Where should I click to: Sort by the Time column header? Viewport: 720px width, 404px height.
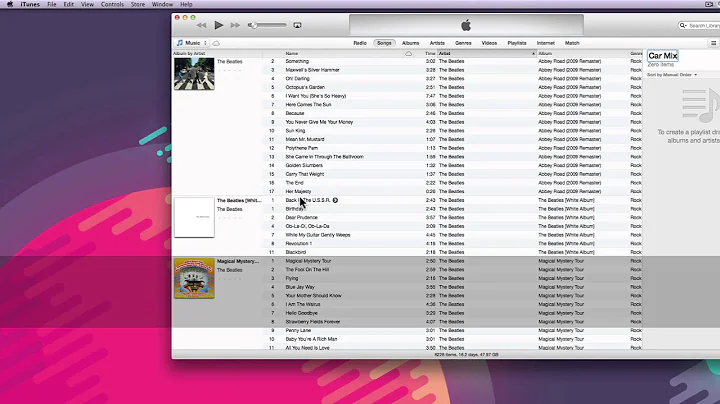(x=430, y=54)
